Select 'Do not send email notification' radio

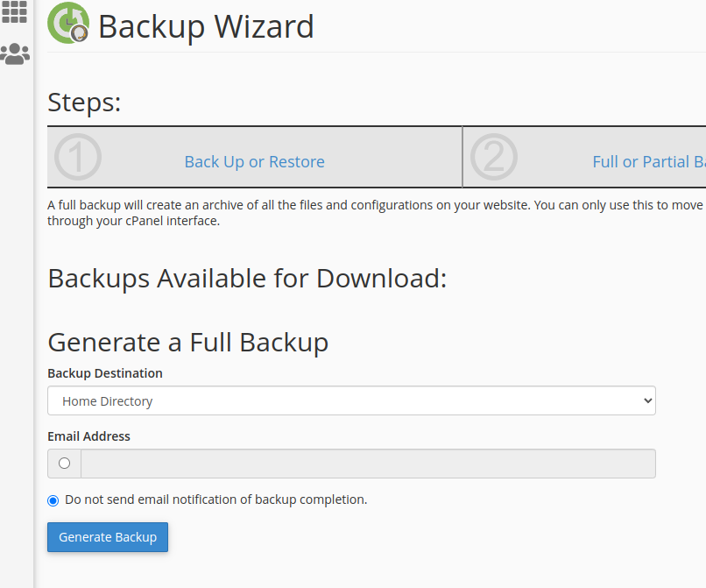[x=53, y=500]
